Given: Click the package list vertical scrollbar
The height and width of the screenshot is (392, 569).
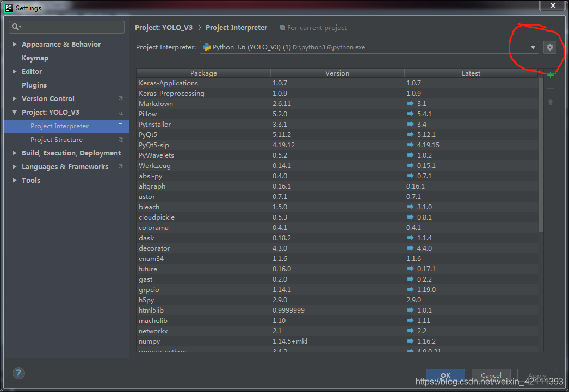Looking at the screenshot, I should [x=540, y=154].
